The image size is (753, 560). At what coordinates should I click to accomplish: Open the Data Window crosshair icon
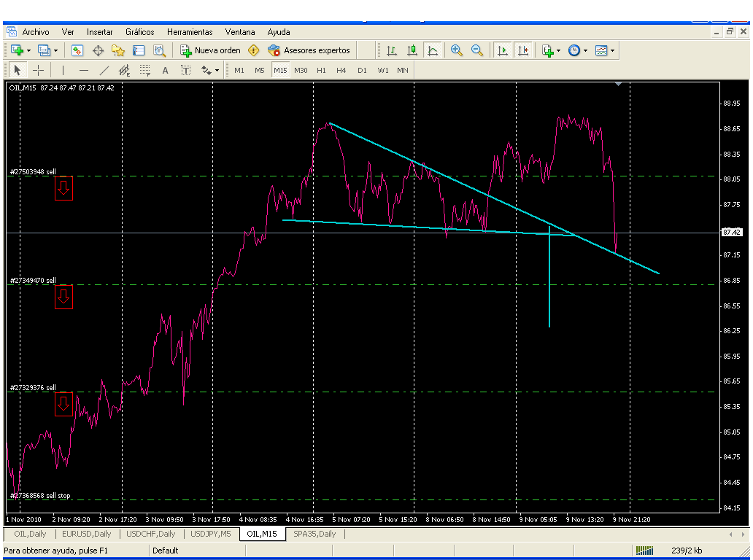pos(98,50)
